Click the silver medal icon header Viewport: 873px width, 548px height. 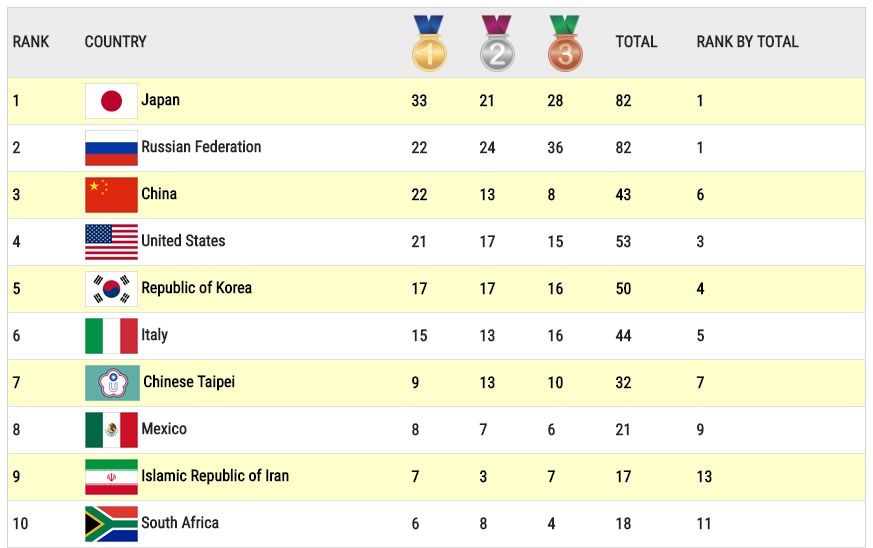497,43
